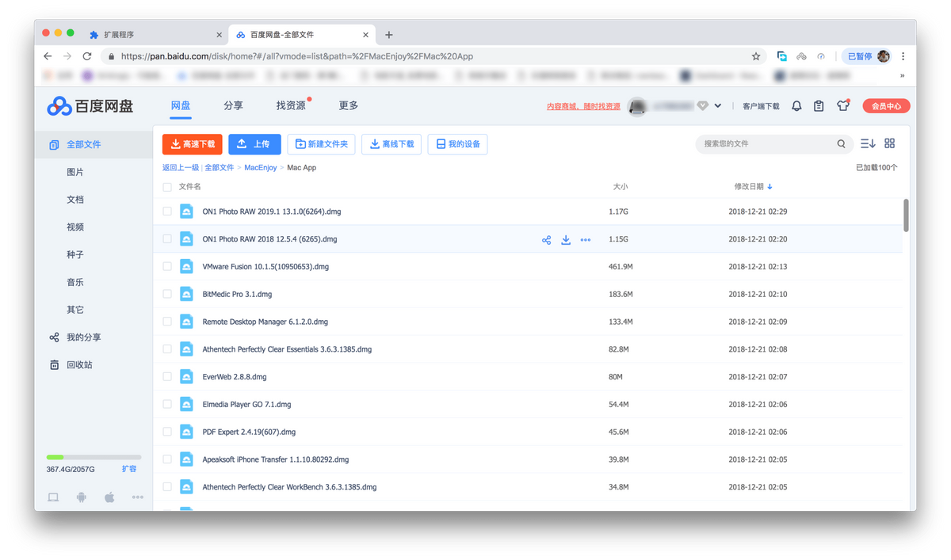Viewport: 951px width, 560px height.
Task: Click the file list vertical scrollbar
Action: (906, 215)
